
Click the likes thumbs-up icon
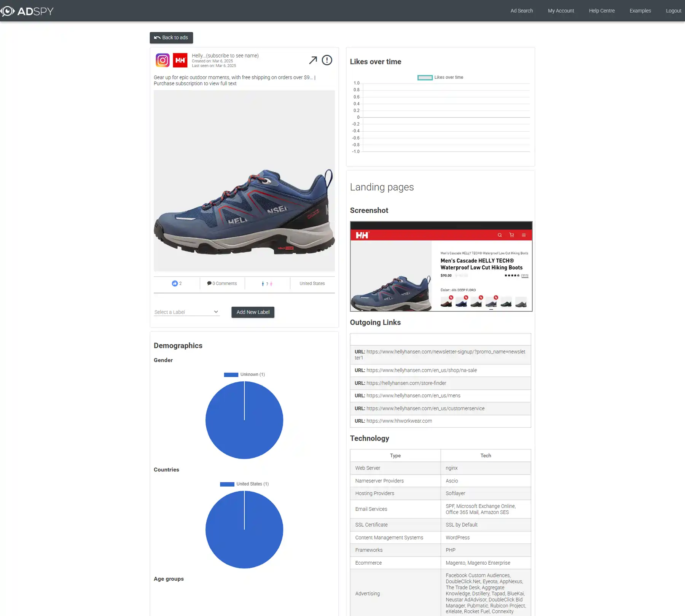coord(175,283)
